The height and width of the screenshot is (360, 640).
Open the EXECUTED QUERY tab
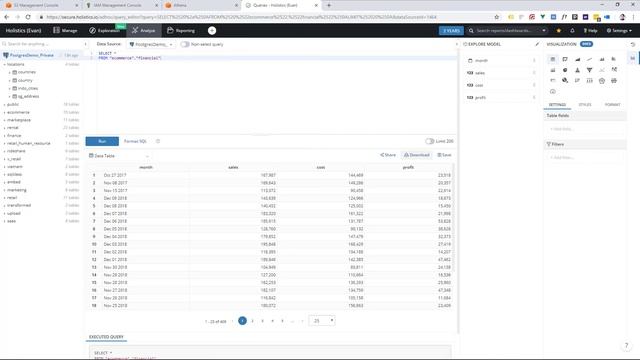click(106, 337)
